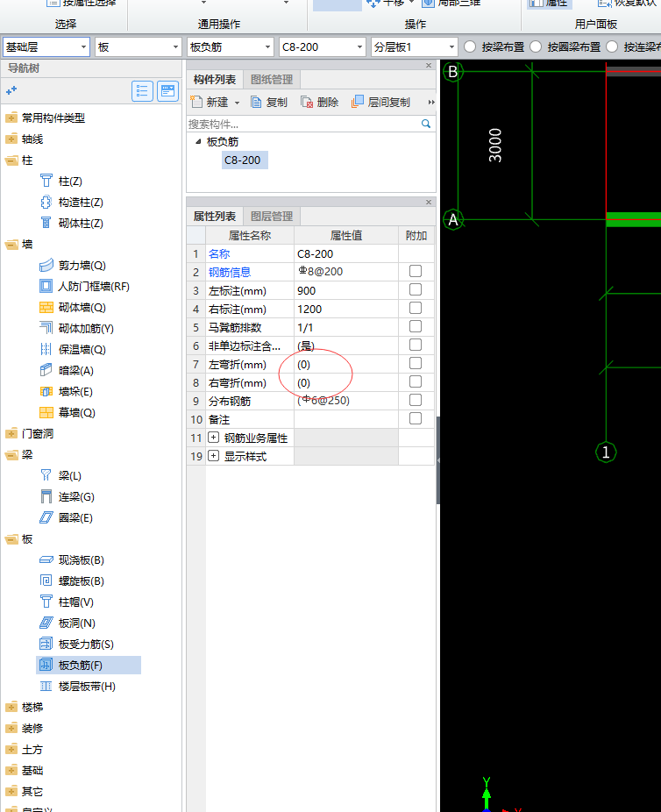Select 板负筋(F) in navigation tree
661x812 pixels.
89,665
